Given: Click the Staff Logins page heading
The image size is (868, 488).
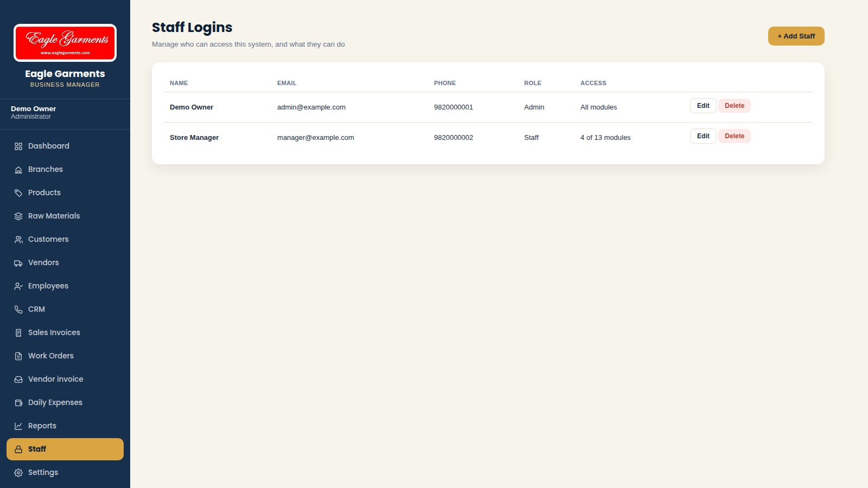Looking at the screenshot, I should [192, 28].
